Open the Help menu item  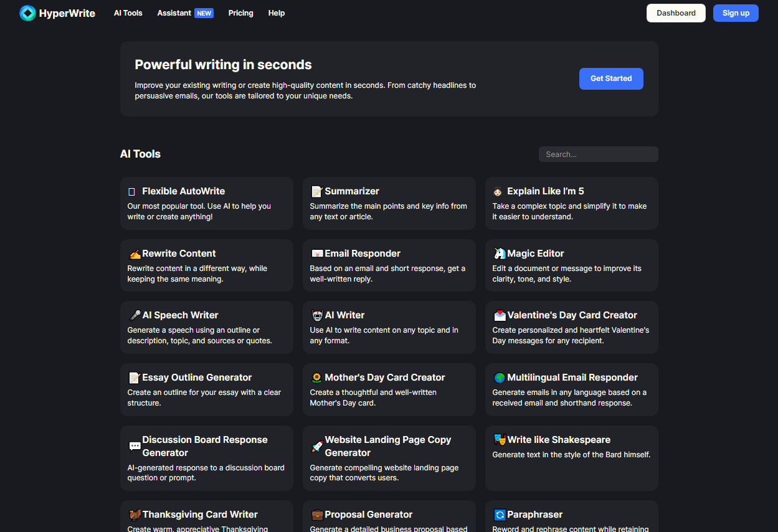tap(277, 13)
